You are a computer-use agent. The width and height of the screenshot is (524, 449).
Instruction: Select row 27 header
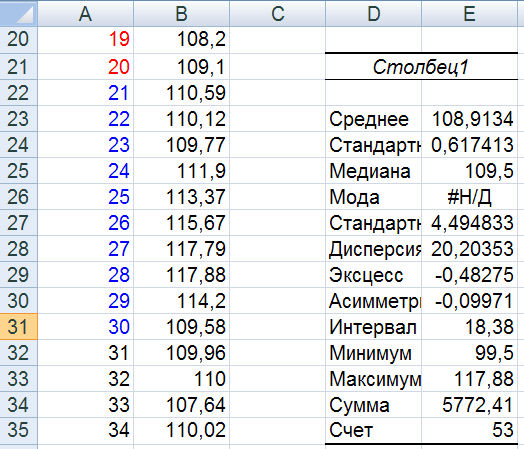[x=18, y=223]
